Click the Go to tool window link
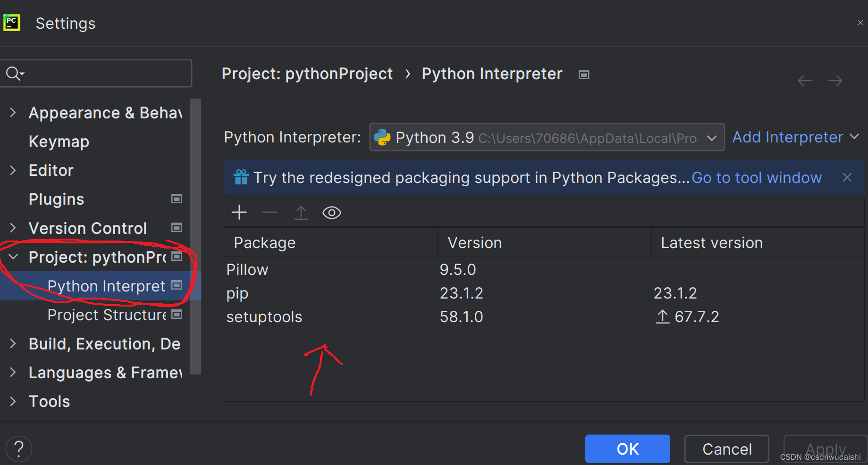868x465 pixels. tap(757, 178)
